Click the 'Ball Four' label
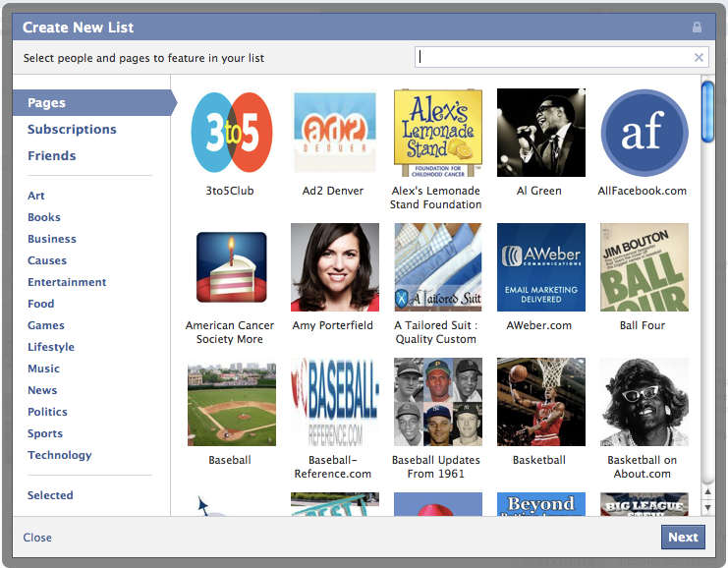This screenshot has height=568, width=728. coord(643,325)
